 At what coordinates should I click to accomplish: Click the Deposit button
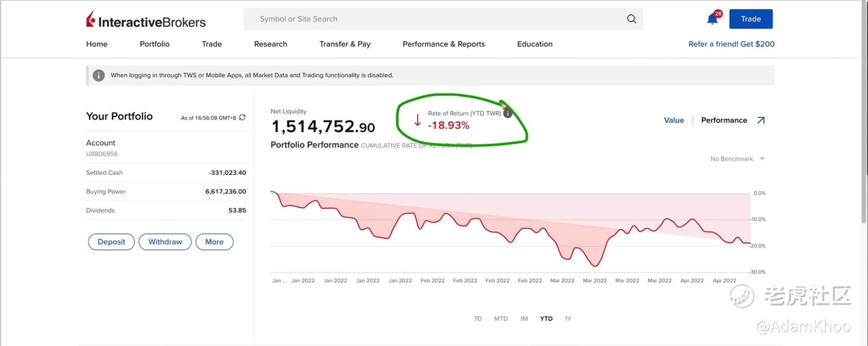112,242
